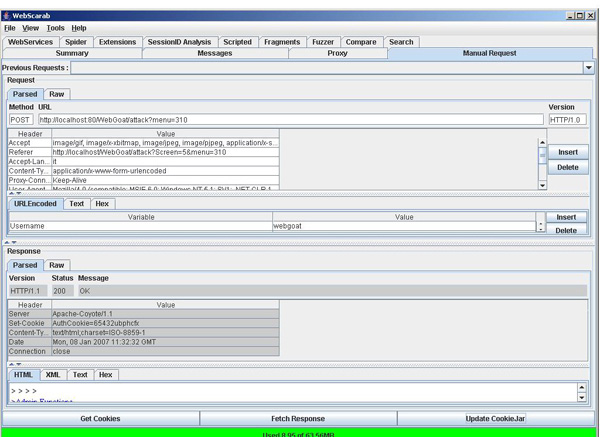Expand the Previous Requests dropdown arrow
The image size is (600, 437).
tap(589, 68)
